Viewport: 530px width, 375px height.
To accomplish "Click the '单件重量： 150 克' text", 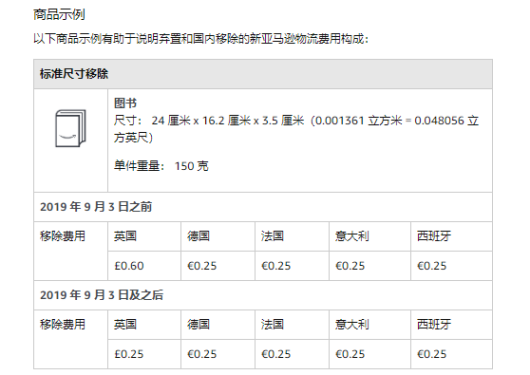I will tap(161, 166).
